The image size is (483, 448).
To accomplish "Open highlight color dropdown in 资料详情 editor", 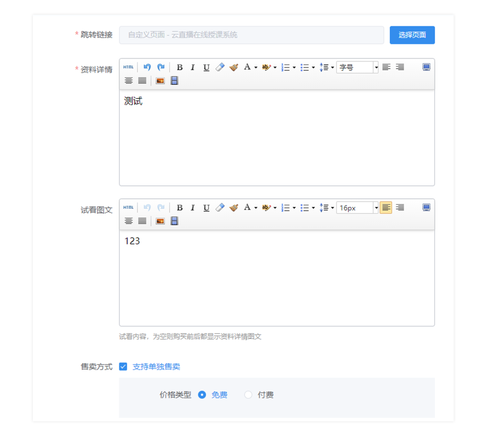I will pyautogui.click(x=275, y=68).
